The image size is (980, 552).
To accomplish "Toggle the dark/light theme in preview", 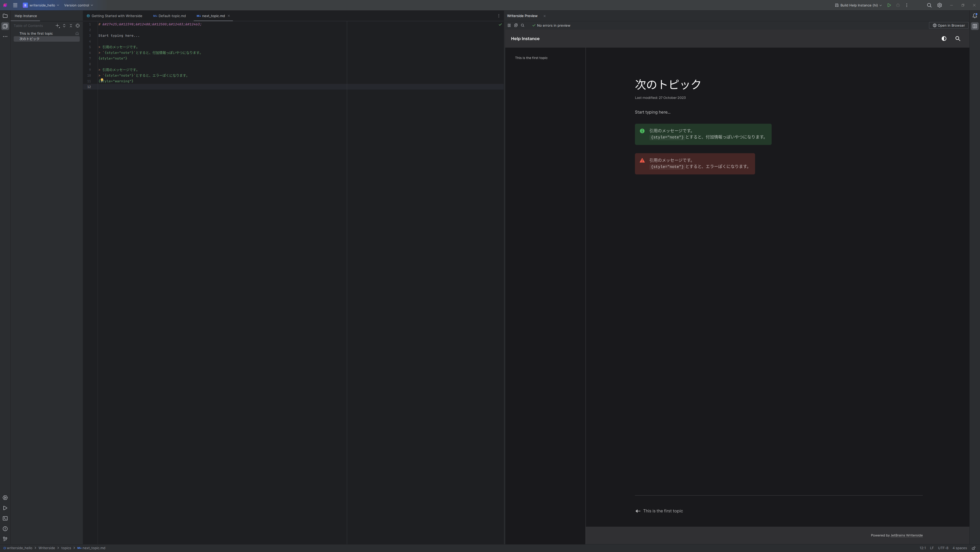I will [944, 39].
